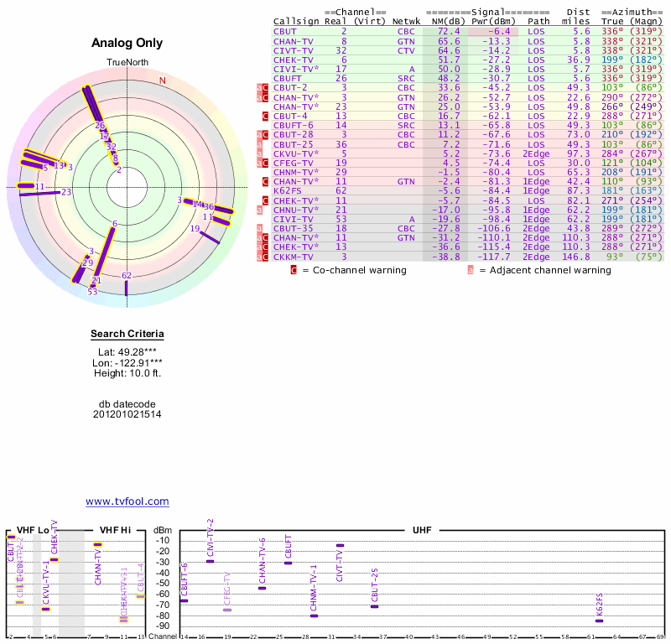Click the Search Criteria heading
The height and width of the screenshot is (644, 671).
[x=127, y=334]
